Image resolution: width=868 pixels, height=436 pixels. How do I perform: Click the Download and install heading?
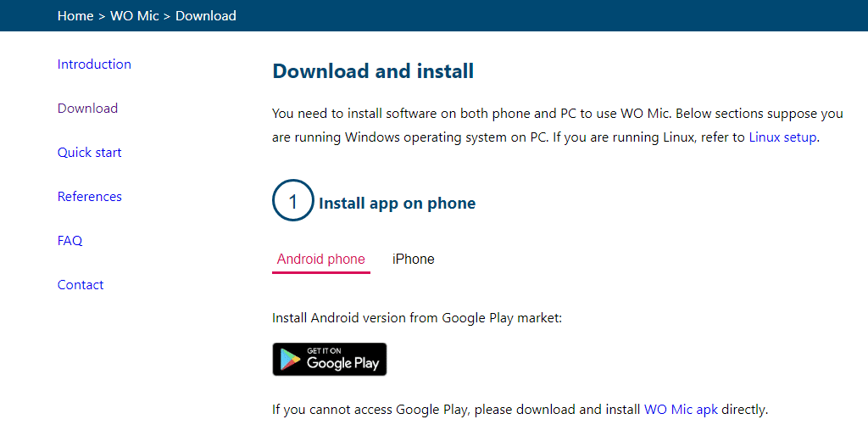[373, 71]
